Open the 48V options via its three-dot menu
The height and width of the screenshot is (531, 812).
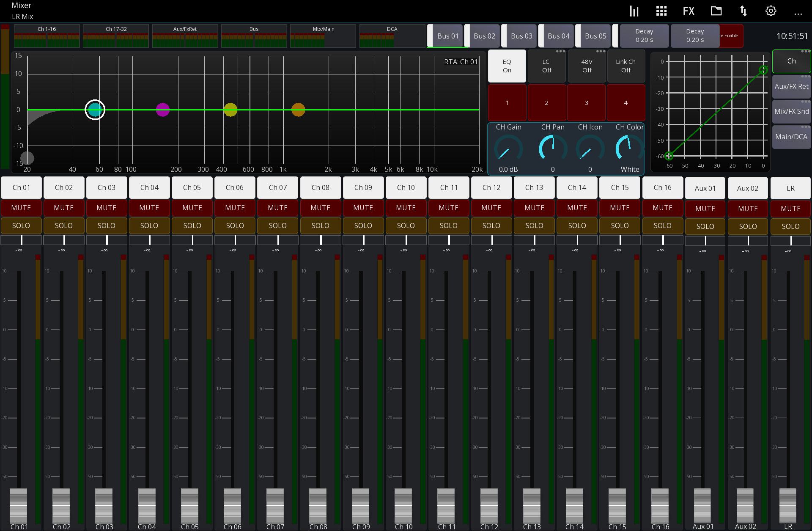coord(601,51)
